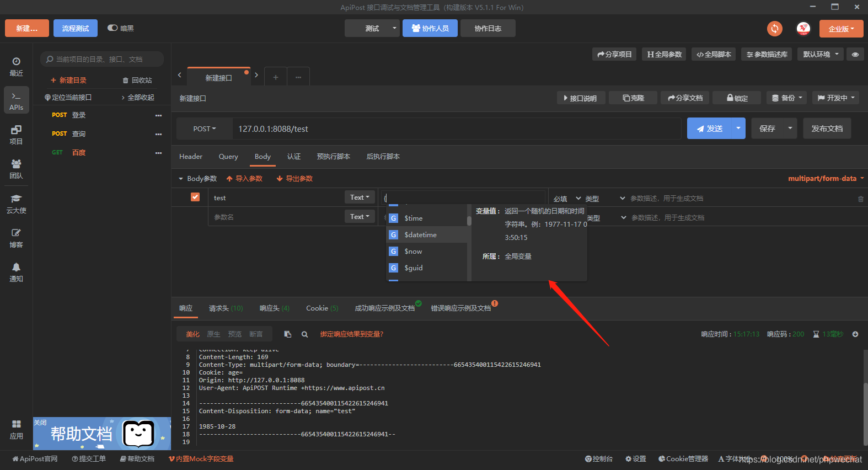
Task: Click 绑定响应结果到变量 link
Action: [352, 334]
